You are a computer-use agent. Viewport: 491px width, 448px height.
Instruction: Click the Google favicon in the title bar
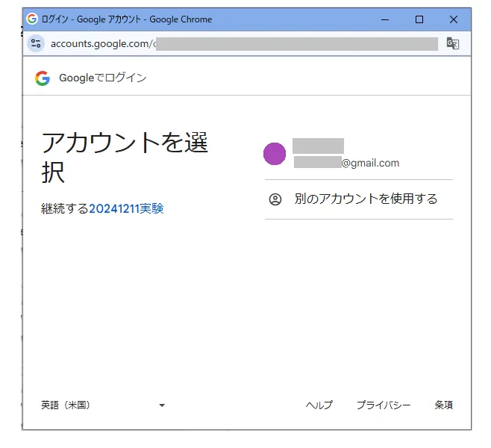pyautogui.click(x=32, y=19)
